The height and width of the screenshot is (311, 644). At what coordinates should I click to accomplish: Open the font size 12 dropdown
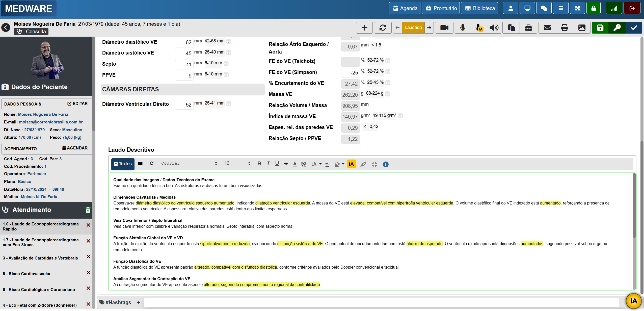coord(237,163)
